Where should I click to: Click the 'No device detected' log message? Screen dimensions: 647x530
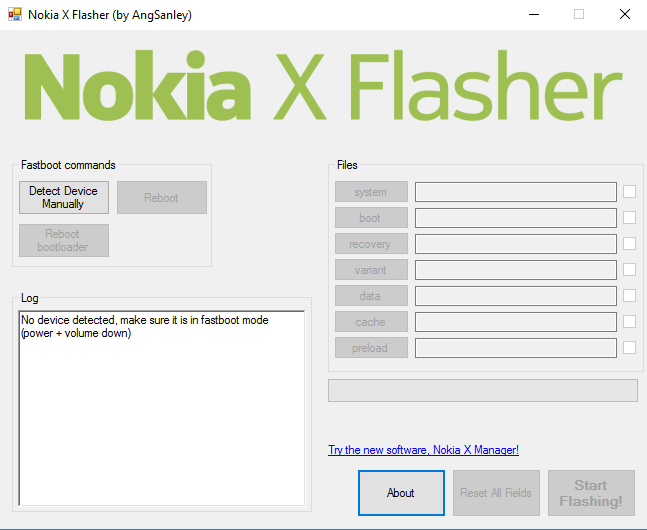144,327
